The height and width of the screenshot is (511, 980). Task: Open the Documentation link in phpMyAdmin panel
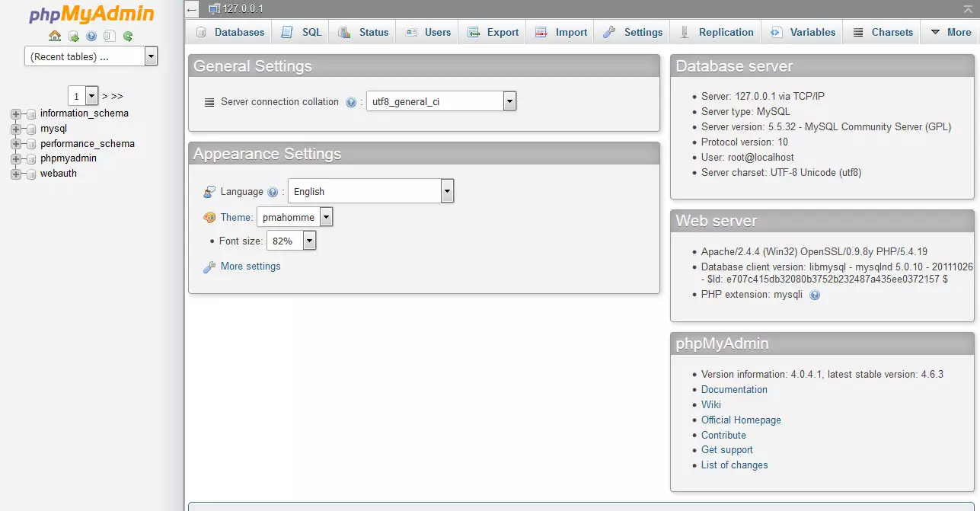pos(734,390)
